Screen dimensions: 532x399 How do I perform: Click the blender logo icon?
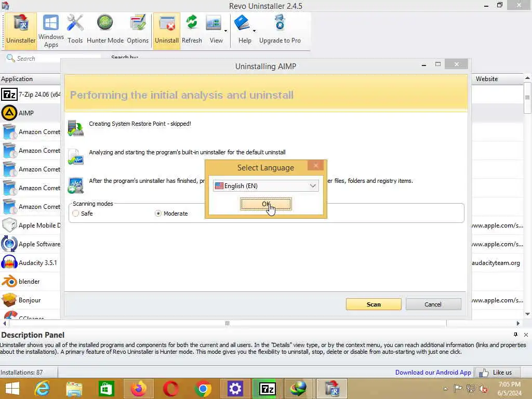[x=9, y=281]
